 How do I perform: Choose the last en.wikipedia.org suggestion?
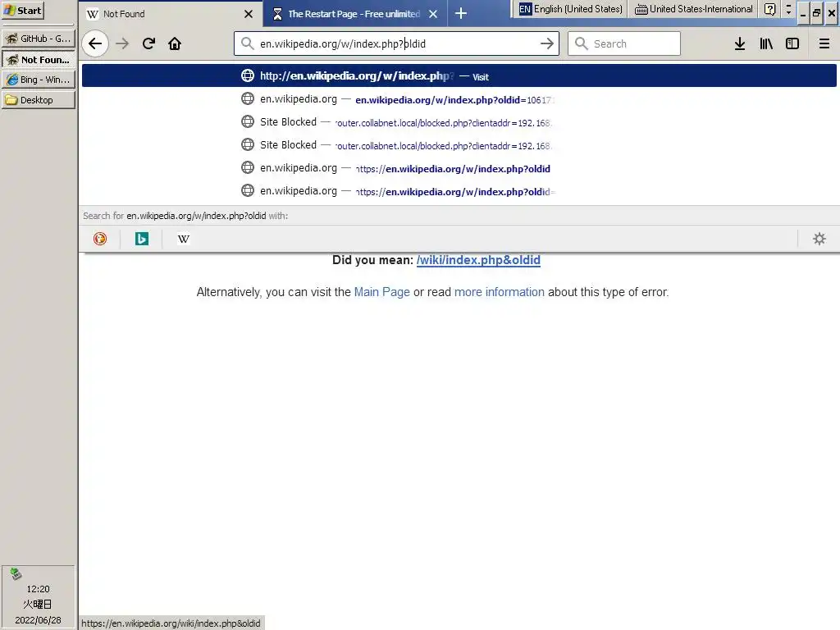click(x=459, y=192)
